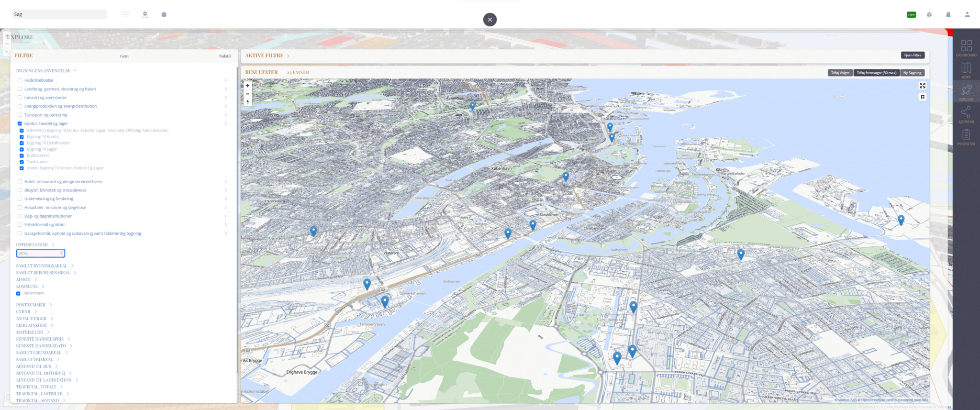
Task: Reset filters with the Nulstil button
Action: 225,56
